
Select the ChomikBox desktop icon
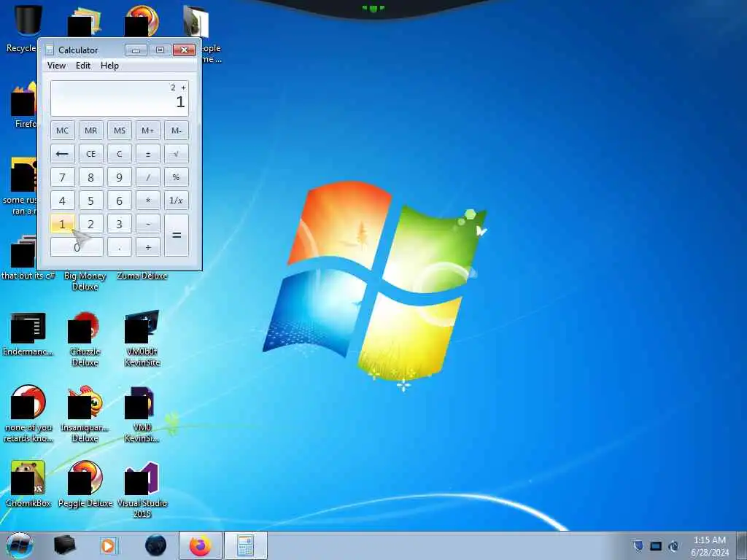pyautogui.click(x=28, y=484)
